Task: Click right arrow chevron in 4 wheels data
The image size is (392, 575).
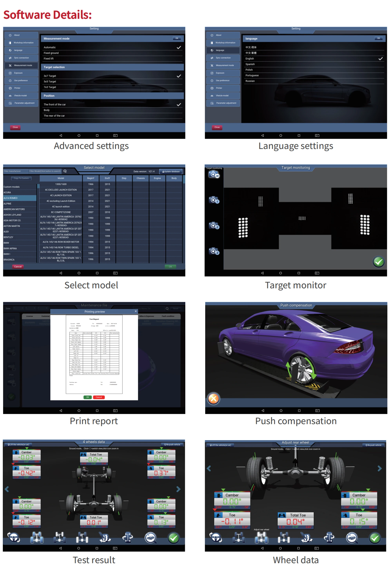Action: tap(178, 489)
